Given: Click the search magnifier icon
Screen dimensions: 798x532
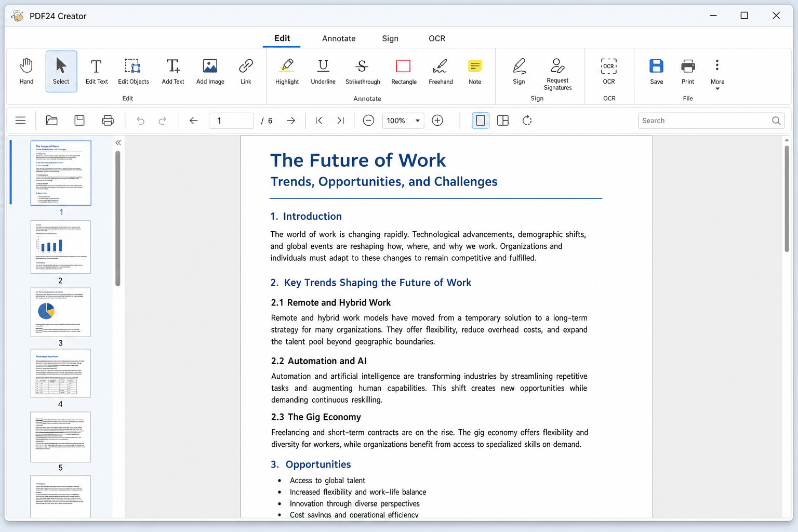Looking at the screenshot, I should click(776, 121).
